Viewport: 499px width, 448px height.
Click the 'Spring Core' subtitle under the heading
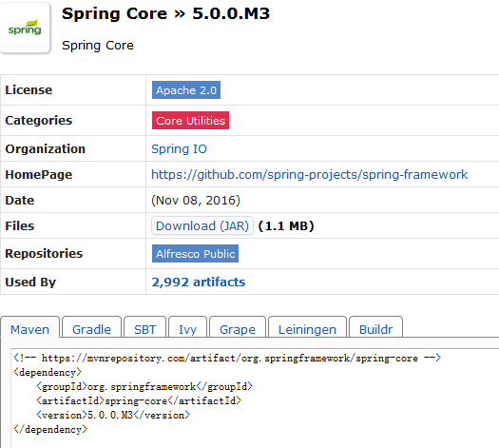(x=98, y=46)
